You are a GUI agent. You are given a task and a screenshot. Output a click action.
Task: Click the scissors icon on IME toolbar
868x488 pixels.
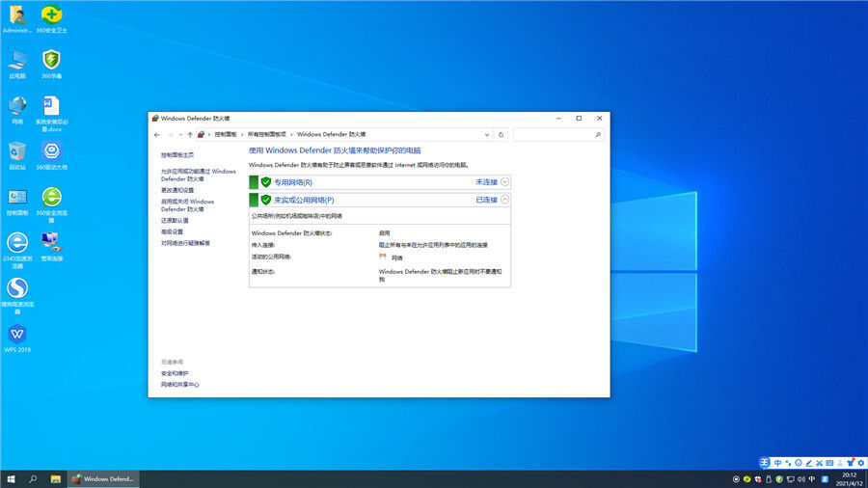tap(819, 463)
